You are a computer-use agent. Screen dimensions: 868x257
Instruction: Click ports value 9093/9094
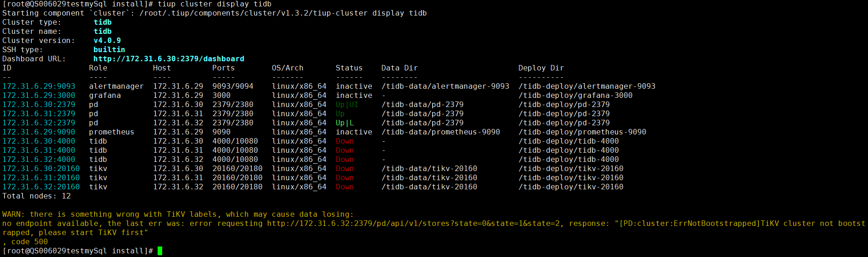coord(233,86)
